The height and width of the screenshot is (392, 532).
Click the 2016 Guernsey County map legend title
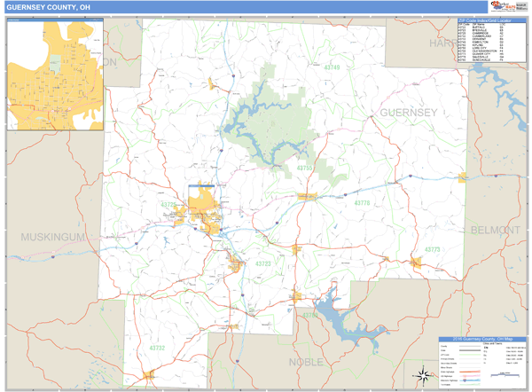[x=481, y=340]
